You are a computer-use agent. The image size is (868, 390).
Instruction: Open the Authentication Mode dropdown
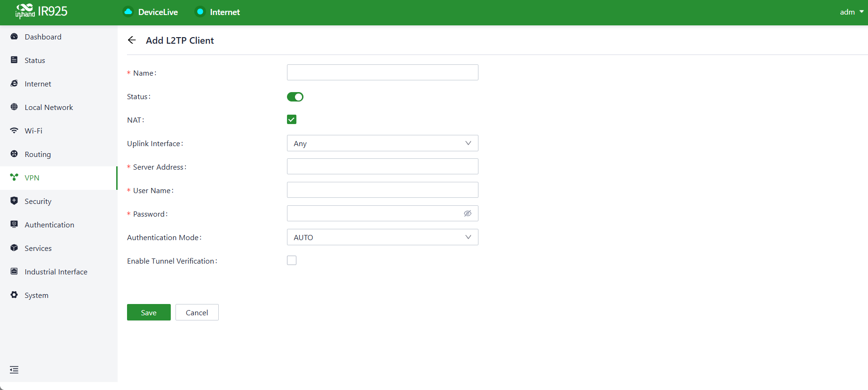pyautogui.click(x=382, y=237)
